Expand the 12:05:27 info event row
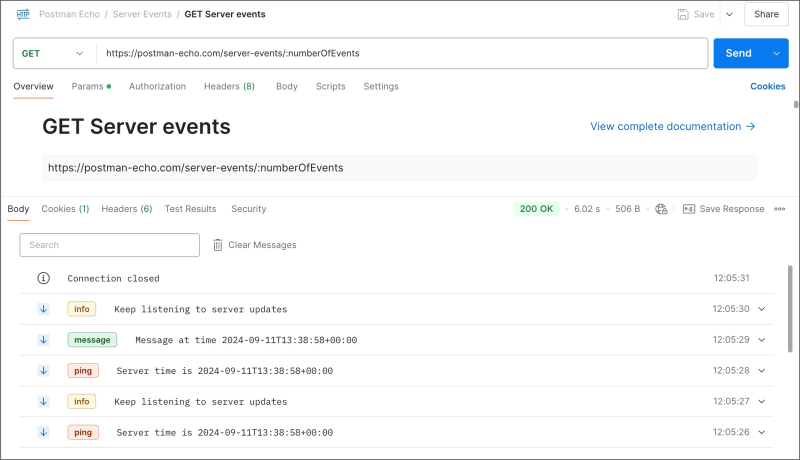 pyautogui.click(x=762, y=402)
